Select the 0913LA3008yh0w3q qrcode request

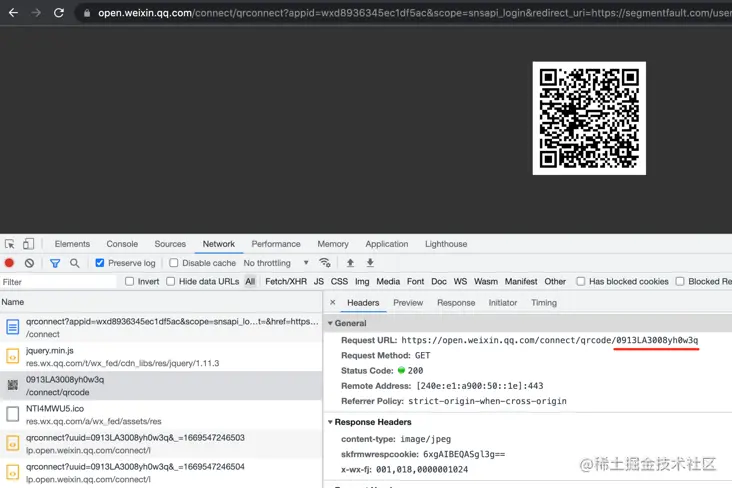161,385
